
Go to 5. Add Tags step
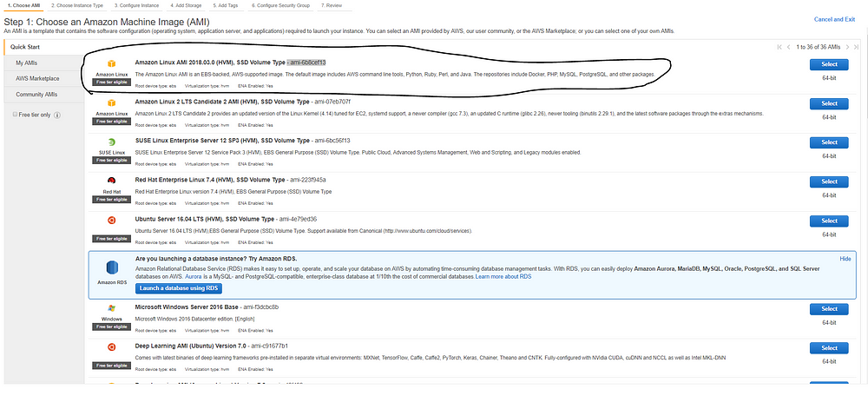coord(226,5)
